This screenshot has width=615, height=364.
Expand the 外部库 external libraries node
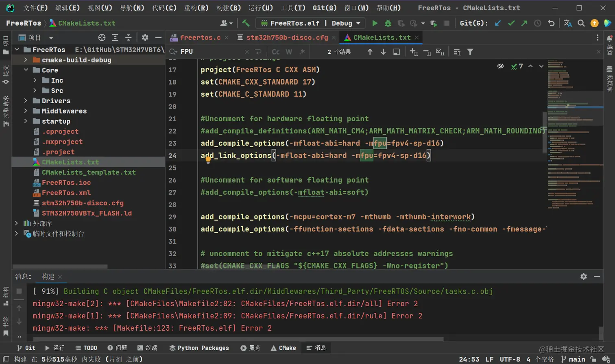(16, 223)
